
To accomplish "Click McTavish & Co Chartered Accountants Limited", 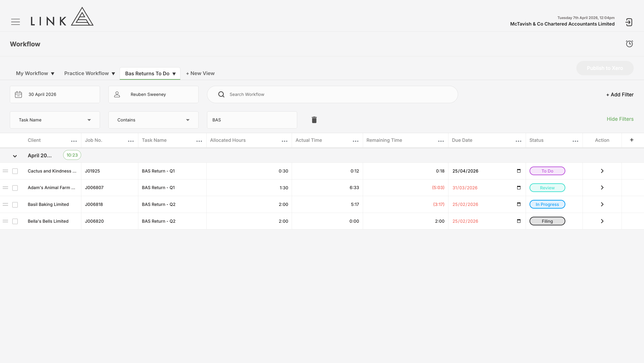I will 562,24.
